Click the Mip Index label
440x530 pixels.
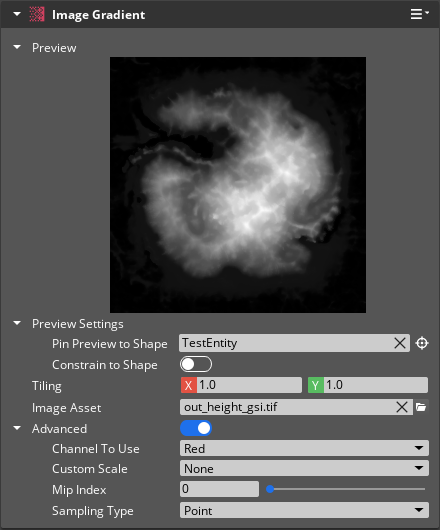[x=79, y=490]
